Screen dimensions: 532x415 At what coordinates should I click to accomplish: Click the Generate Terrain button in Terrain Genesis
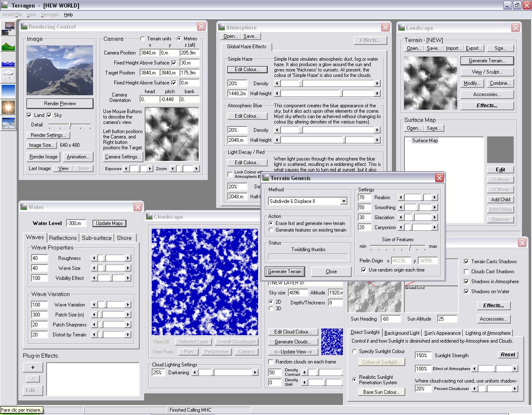(285, 272)
